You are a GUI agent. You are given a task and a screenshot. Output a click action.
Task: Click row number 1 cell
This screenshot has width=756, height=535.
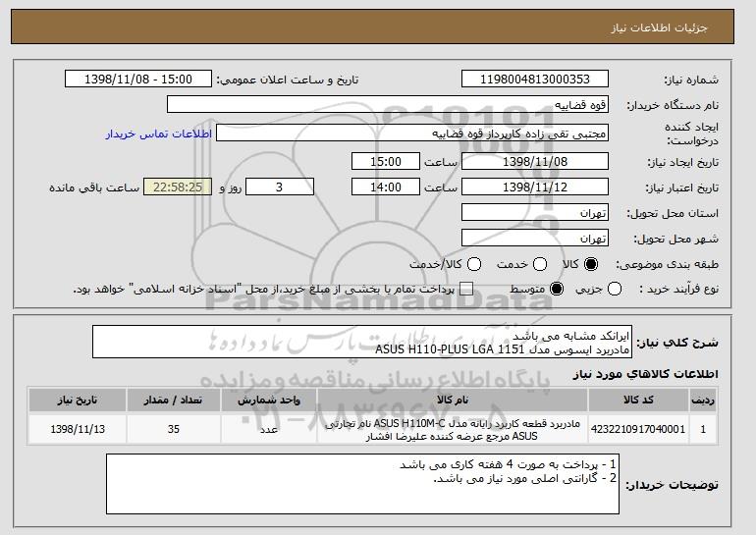pyautogui.click(x=703, y=429)
